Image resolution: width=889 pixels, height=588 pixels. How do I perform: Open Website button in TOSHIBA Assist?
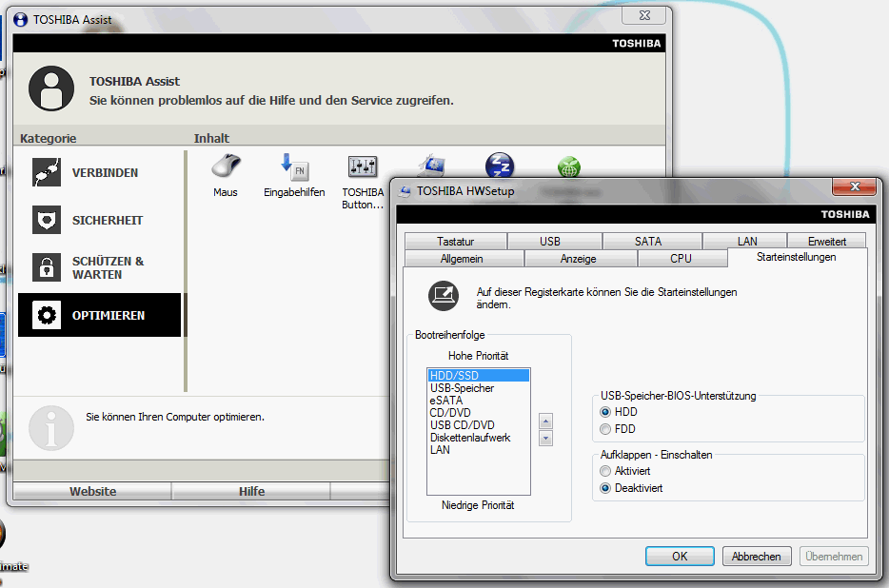(x=92, y=491)
